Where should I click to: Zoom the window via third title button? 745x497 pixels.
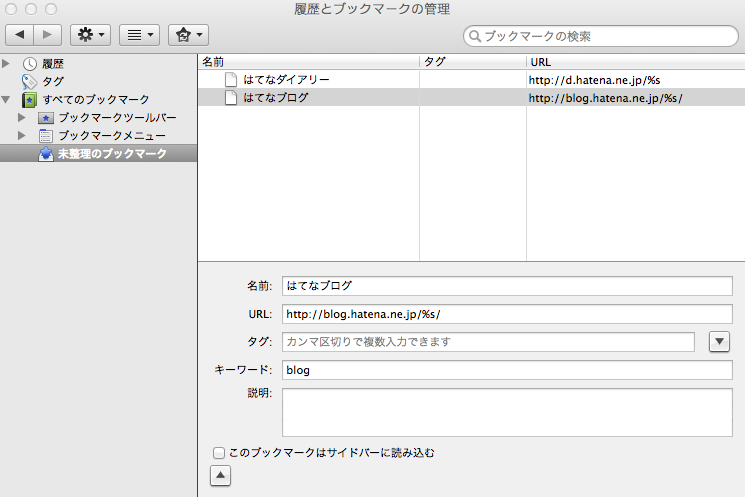(51, 9)
